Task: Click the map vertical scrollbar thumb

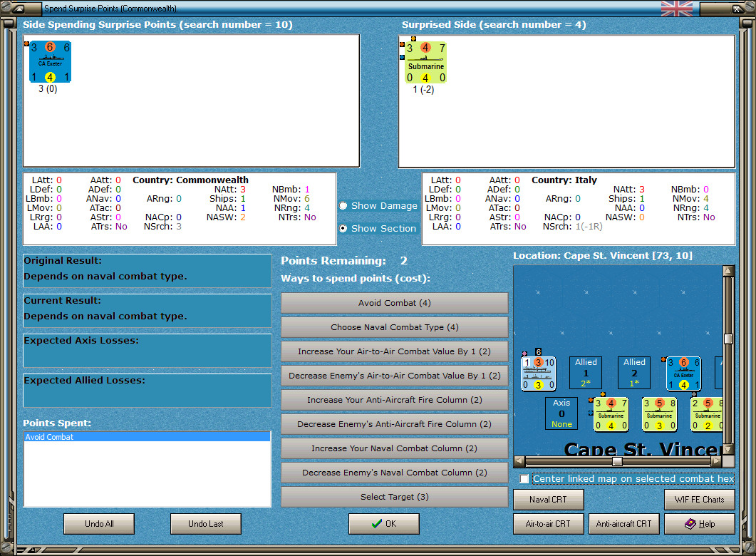Action: coord(728,339)
